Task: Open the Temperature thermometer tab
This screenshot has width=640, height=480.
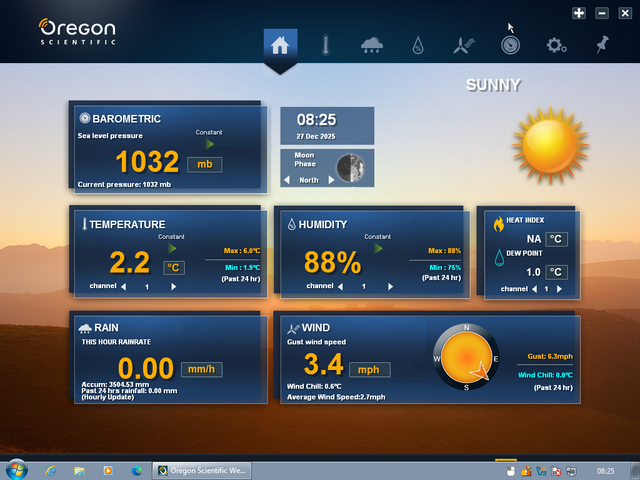Action: 325,45
